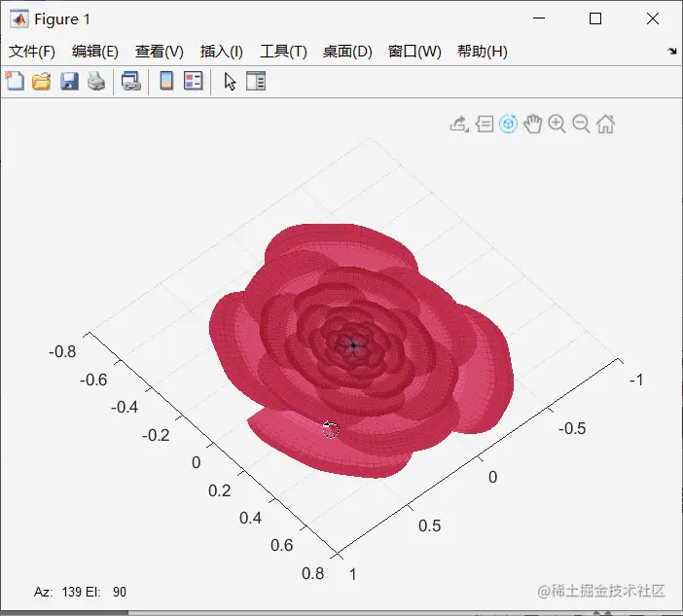Viewport: 683px width, 616px height.
Task: Open the 插入(I) menu
Action: pyautogui.click(x=221, y=52)
